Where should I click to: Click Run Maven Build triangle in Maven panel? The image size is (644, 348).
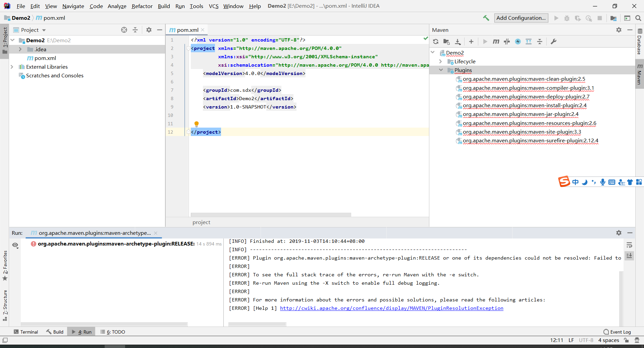click(485, 42)
